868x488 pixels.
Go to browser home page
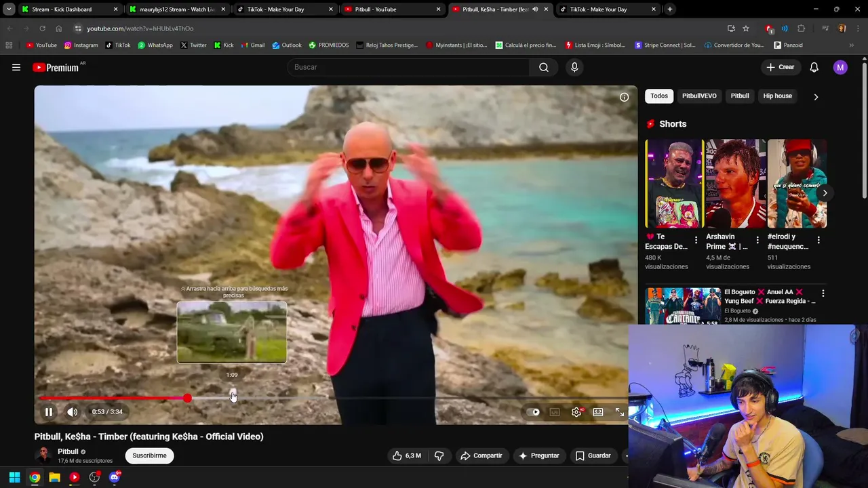(x=58, y=28)
